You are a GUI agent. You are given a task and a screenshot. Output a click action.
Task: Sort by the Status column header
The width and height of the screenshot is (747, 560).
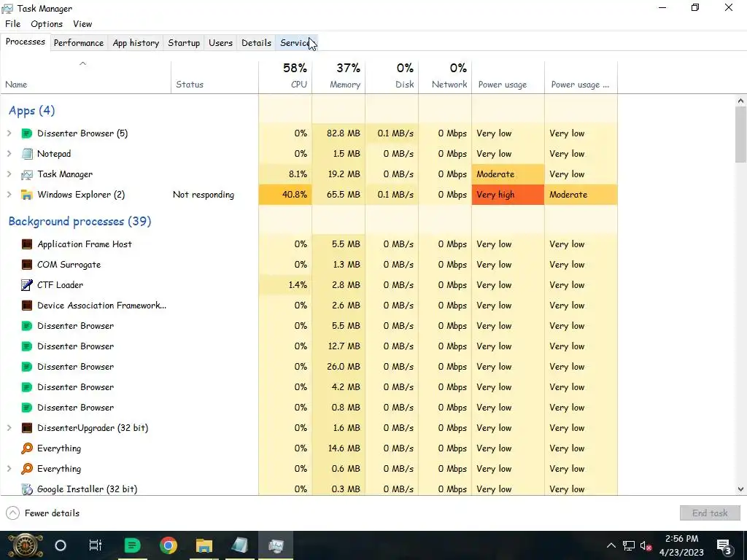point(215,77)
